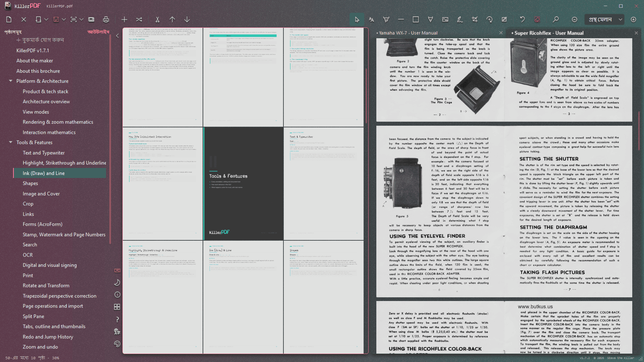The height and width of the screenshot is (362, 644).
Task: Select the pointer cursor tool
Action: [357, 19]
